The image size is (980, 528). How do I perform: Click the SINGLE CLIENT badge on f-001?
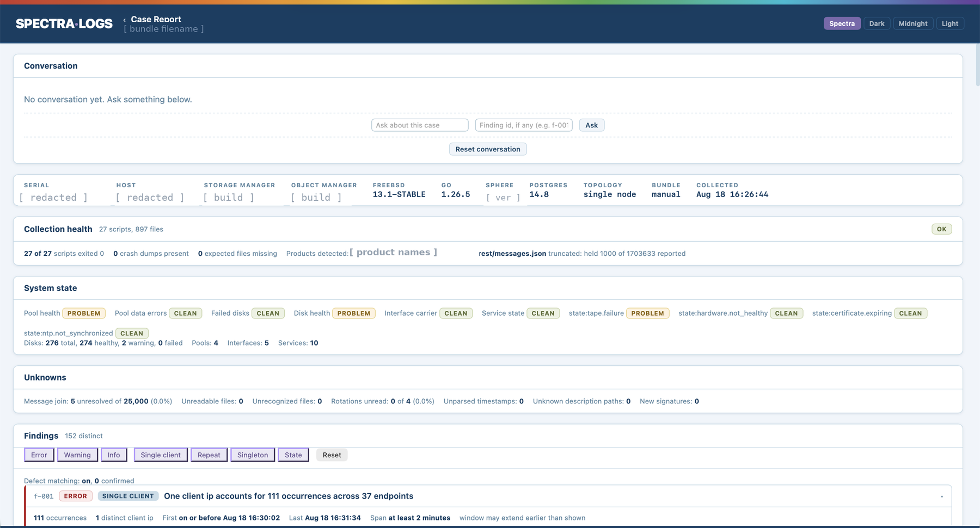click(128, 496)
